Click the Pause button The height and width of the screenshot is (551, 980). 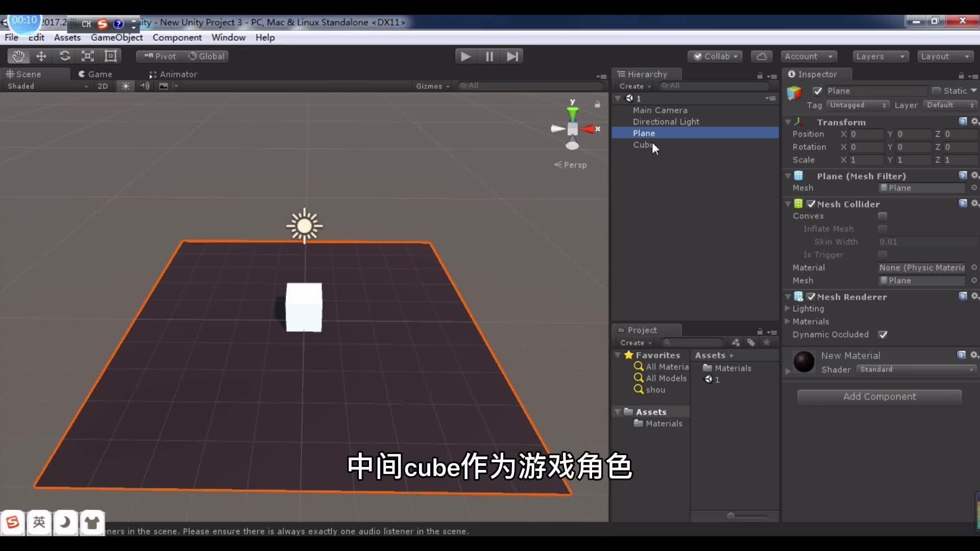click(489, 56)
